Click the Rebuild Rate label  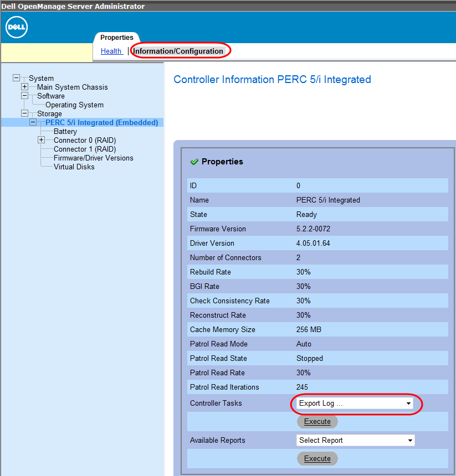(210, 272)
